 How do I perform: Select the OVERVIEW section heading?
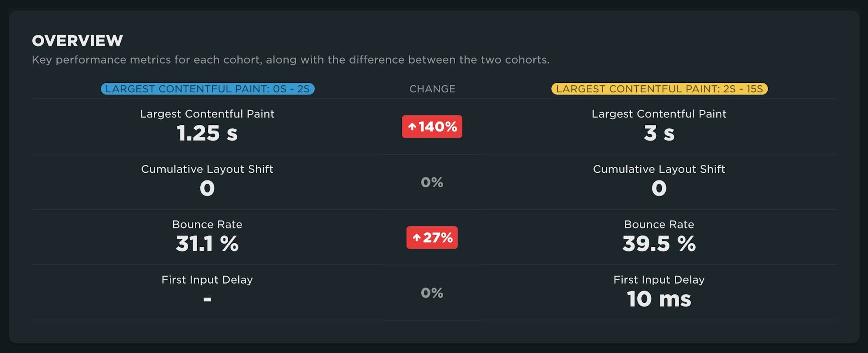point(77,40)
